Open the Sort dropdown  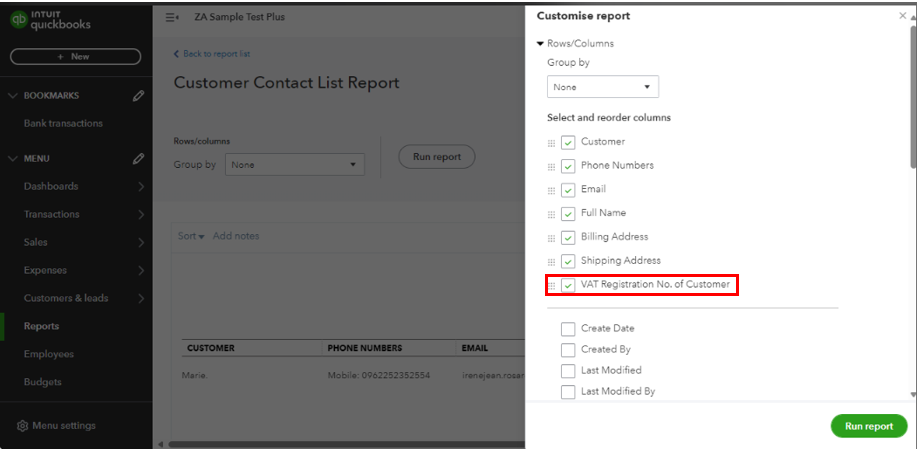pos(190,236)
